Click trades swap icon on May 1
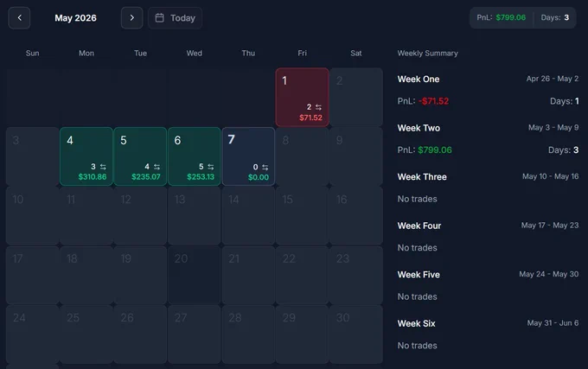The width and height of the screenshot is (588, 369). point(318,107)
